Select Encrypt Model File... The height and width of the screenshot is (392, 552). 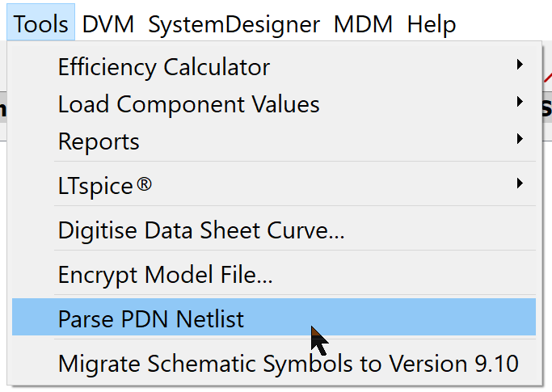(165, 274)
